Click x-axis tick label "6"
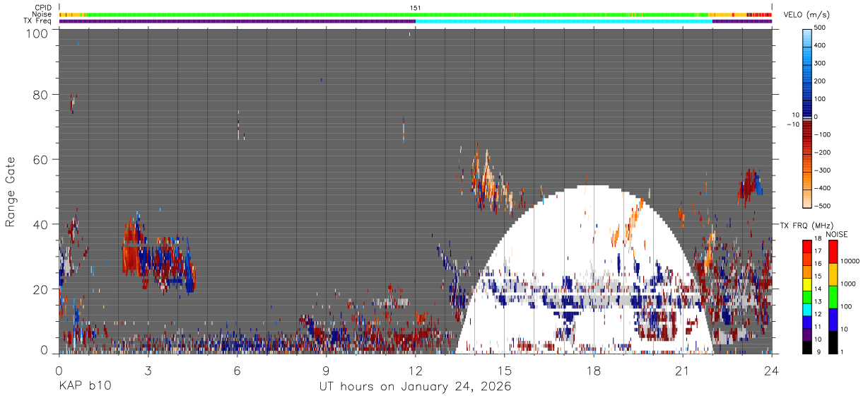Screen dimensions: 868x401 coord(237,370)
